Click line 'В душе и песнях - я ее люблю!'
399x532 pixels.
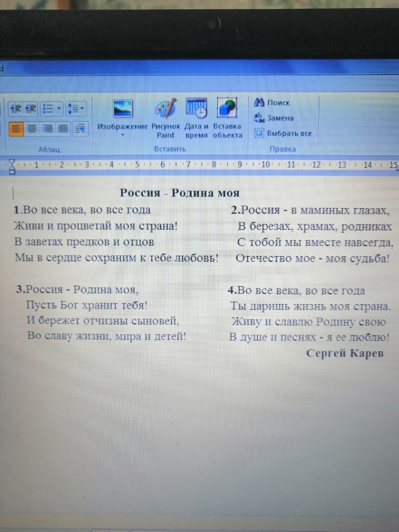click(x=309, y=337)
